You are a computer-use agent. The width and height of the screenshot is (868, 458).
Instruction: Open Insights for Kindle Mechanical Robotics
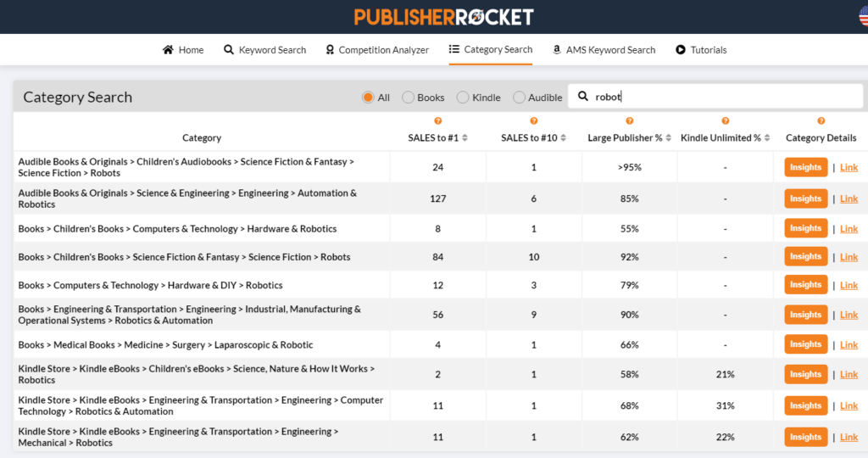(x=805, y=437)
